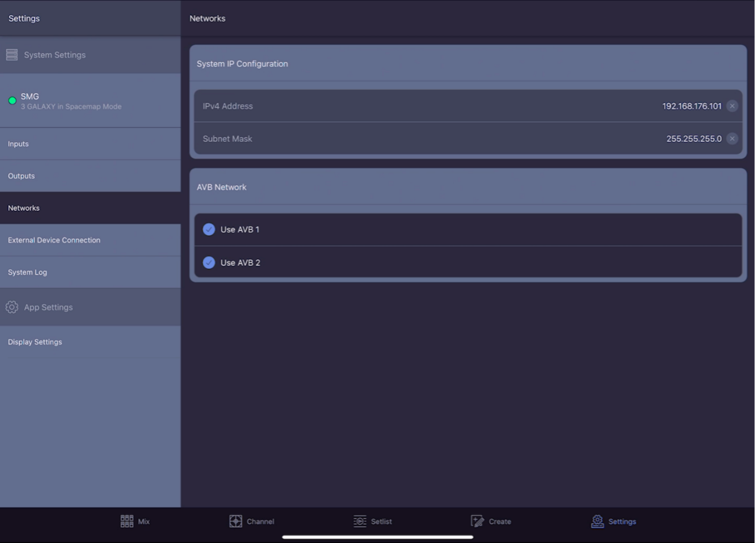Open the Create tab icon
The width and height of the screenshot is (756, 543).
coord(477,521)
